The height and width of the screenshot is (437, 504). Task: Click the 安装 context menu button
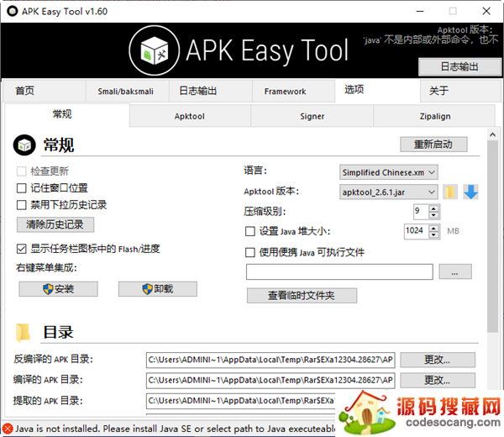coord(58,289)
